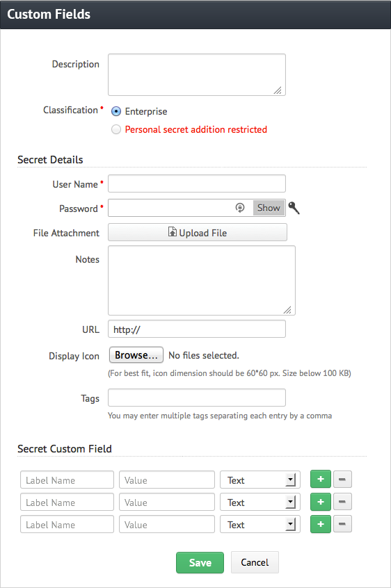The width and height of the screenshot is (391, 588).
Task: Click Browse to choose display icon
Action: coord(136,354)
